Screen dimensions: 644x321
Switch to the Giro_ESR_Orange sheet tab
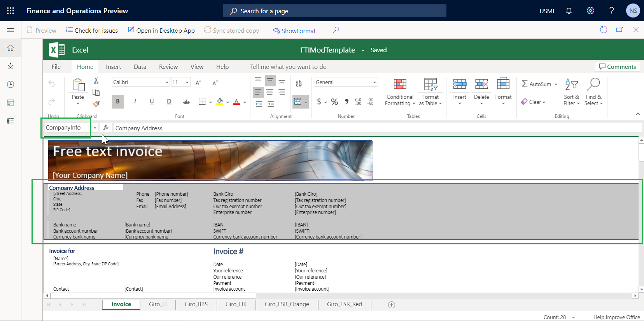pos(287,304)
